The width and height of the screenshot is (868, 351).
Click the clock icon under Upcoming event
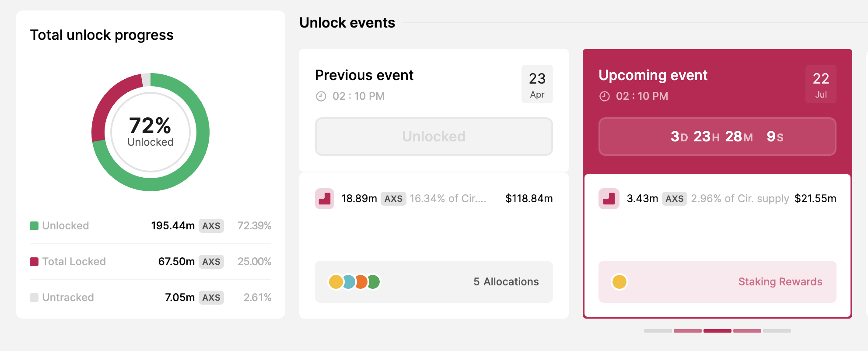click(605, 96)
